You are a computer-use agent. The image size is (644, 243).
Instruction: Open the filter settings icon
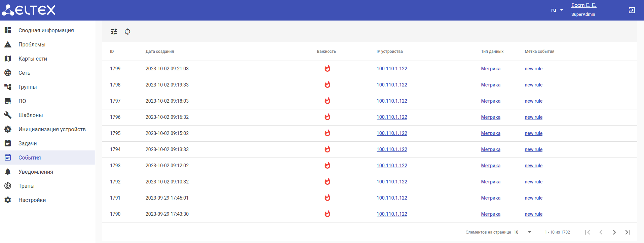click(x=114, y=32)
